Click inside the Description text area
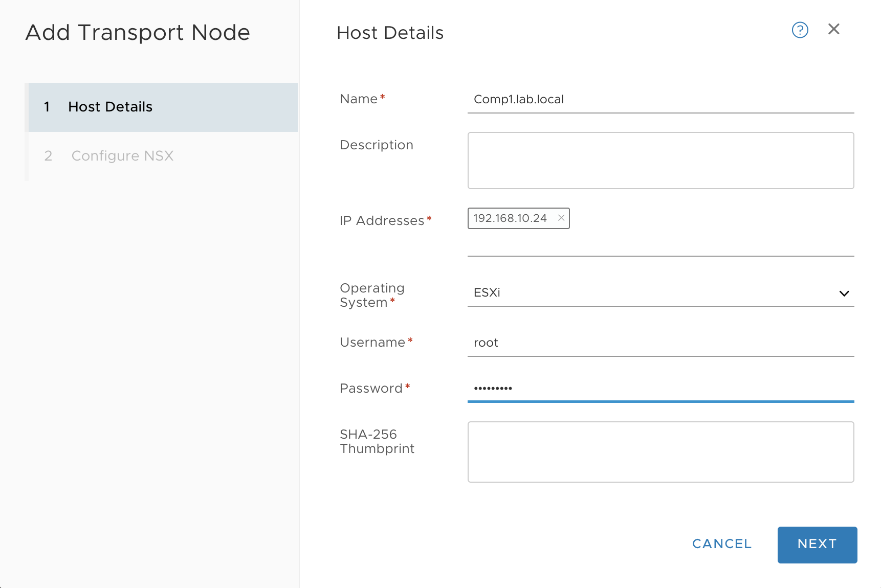The width and height of the screenshot is (881, 588). pyautogui.click(x=660, y=160)
